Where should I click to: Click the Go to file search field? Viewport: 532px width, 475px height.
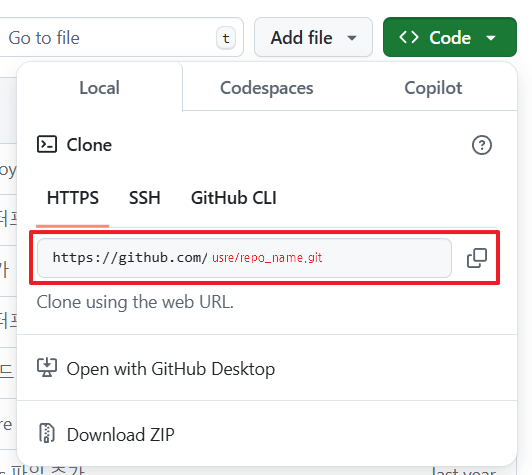tap(119, 37)
